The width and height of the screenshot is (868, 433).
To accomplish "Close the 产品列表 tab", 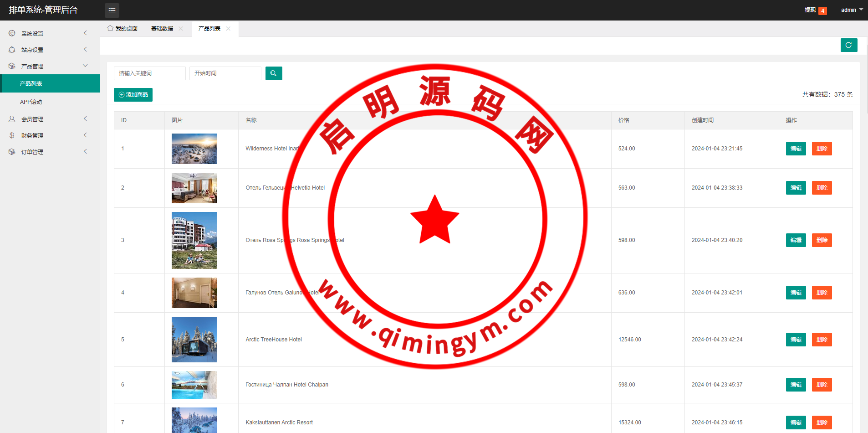I will tap(228, 29).
